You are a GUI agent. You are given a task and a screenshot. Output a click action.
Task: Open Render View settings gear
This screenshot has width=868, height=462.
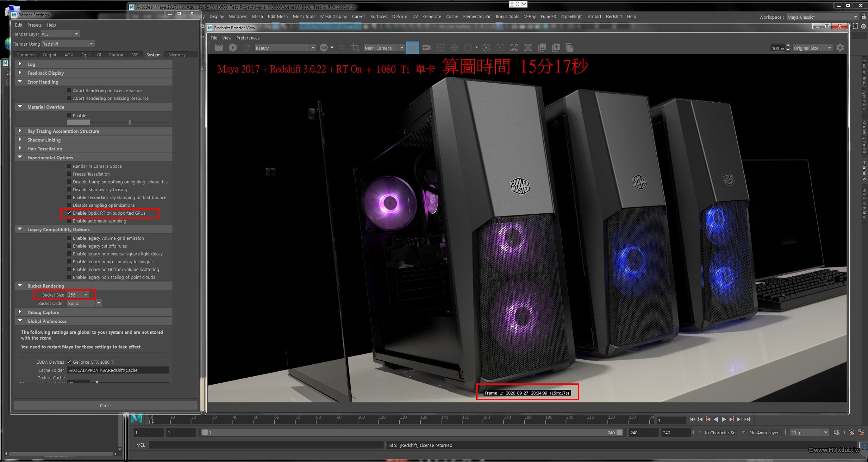840,48
